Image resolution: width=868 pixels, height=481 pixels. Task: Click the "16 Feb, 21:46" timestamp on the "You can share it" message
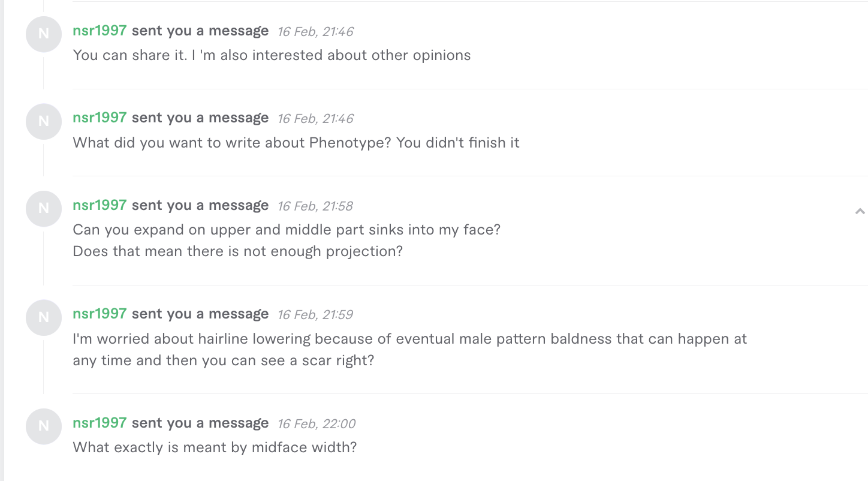(315, 32)
